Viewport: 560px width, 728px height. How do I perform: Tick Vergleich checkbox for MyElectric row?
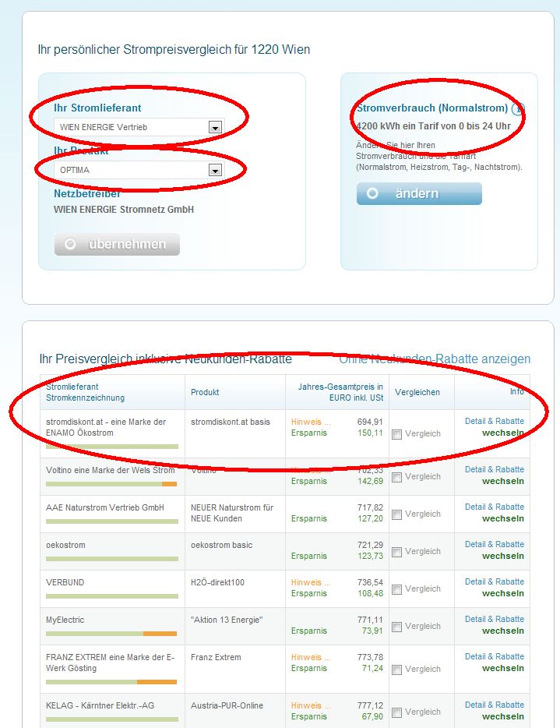(396, 627)
